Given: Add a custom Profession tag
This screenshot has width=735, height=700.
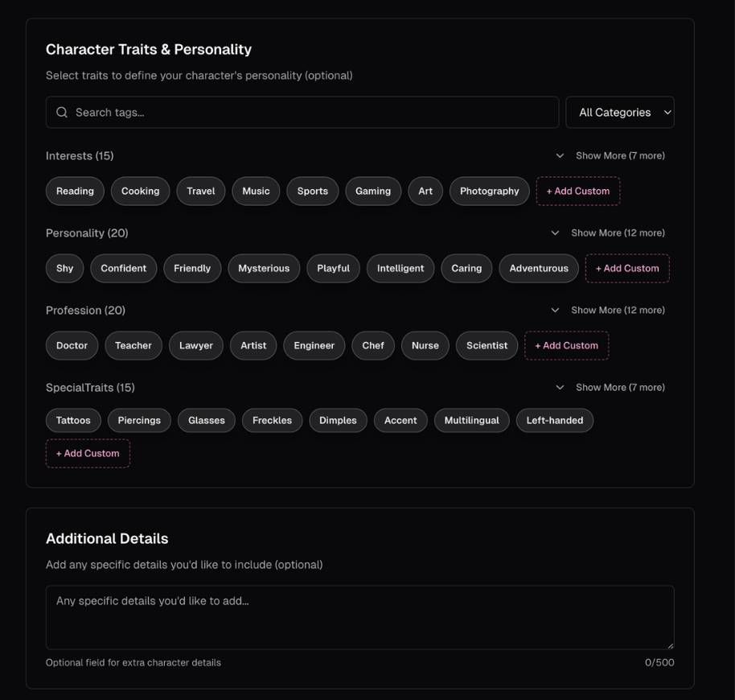Looking at the screenshot, I should [x=567, y=346].
